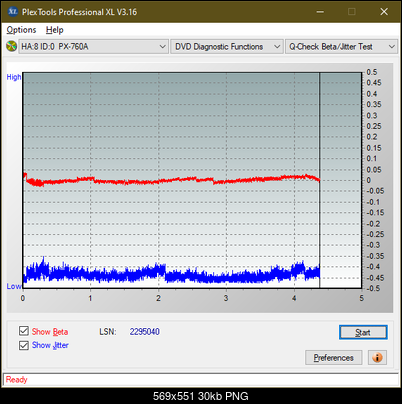Image resolution: width=402 pixels, height=404 pixels.
Task: Toggle the Show Beta checkbox
Action: point(24,331)
